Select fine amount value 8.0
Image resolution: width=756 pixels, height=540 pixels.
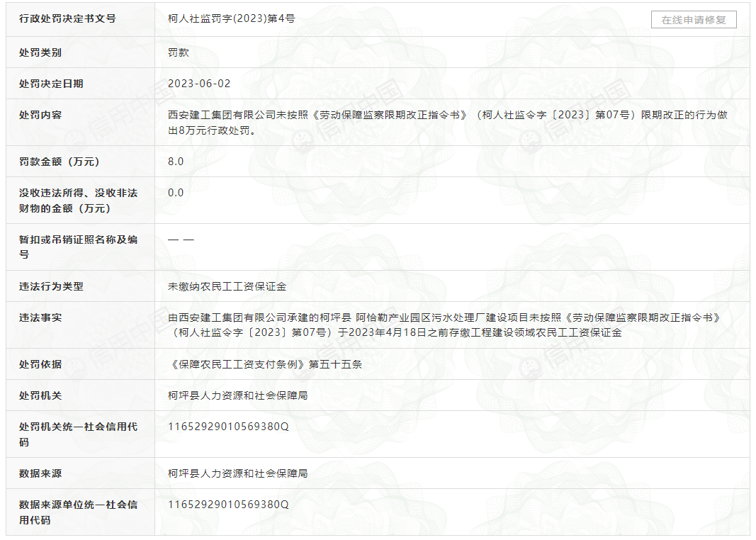tap(176, 162)
